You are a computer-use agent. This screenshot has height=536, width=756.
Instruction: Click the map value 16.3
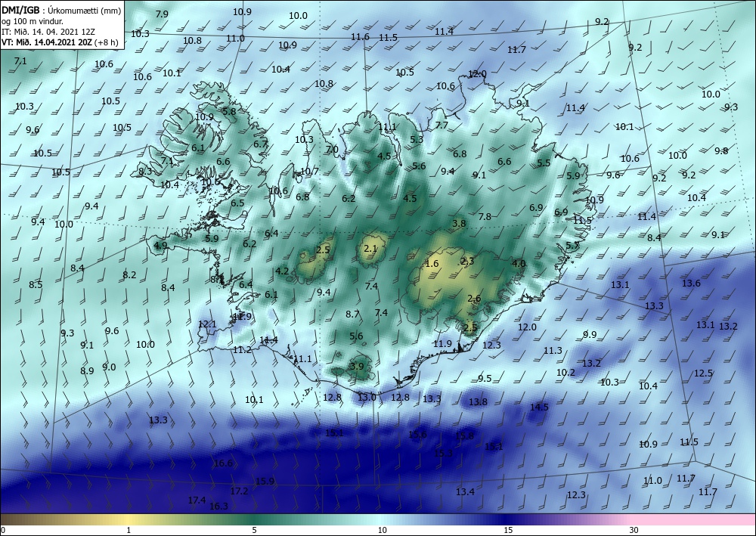coord(218,506)
